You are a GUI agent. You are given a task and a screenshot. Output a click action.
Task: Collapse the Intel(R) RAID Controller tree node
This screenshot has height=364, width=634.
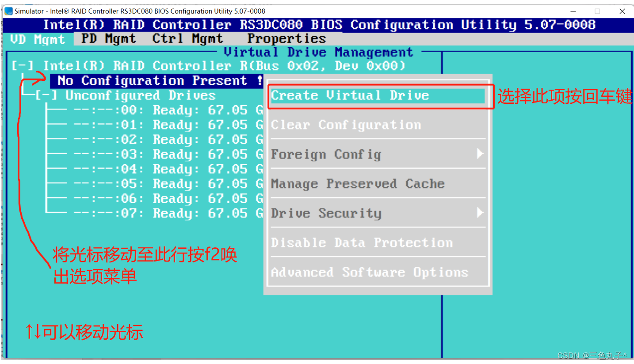(x=23, y=66)
